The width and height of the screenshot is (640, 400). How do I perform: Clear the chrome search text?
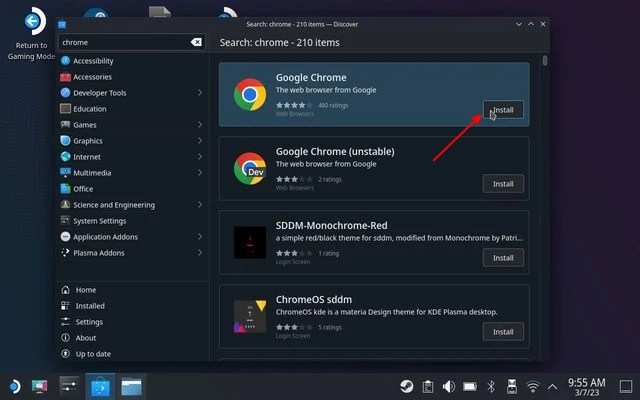click(196, 42)
